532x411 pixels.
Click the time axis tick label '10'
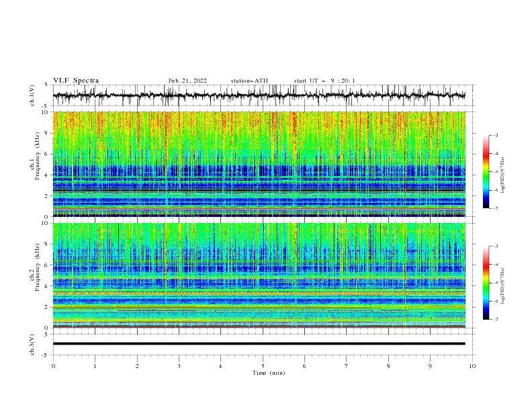472,366
